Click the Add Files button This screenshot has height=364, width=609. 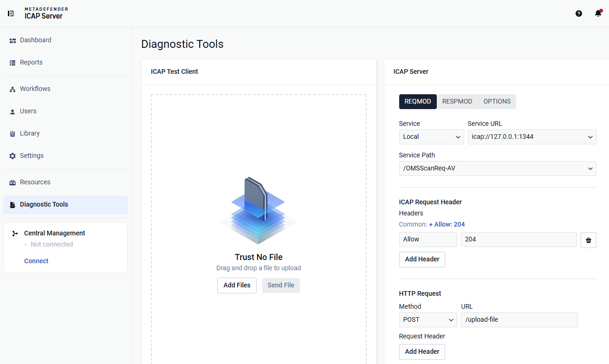(237, 286)
